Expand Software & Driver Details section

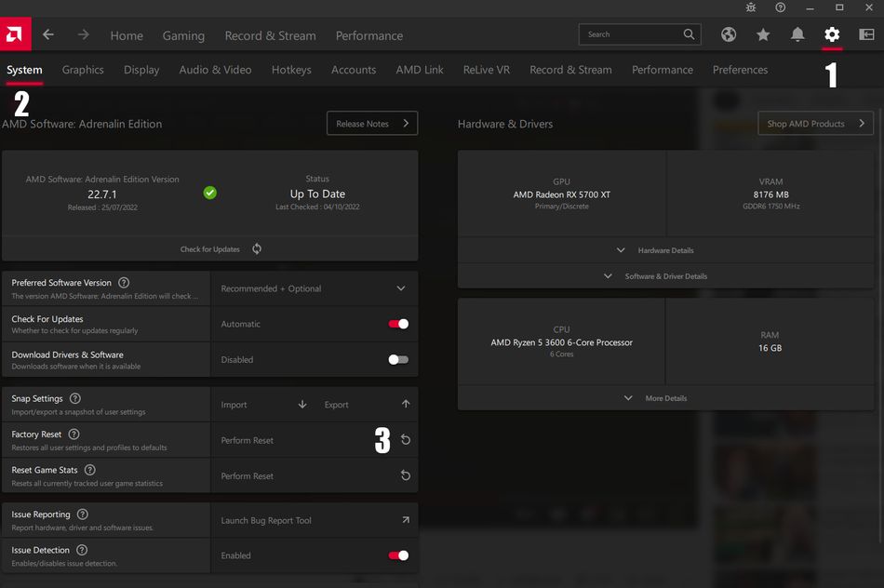click(666, 276)
